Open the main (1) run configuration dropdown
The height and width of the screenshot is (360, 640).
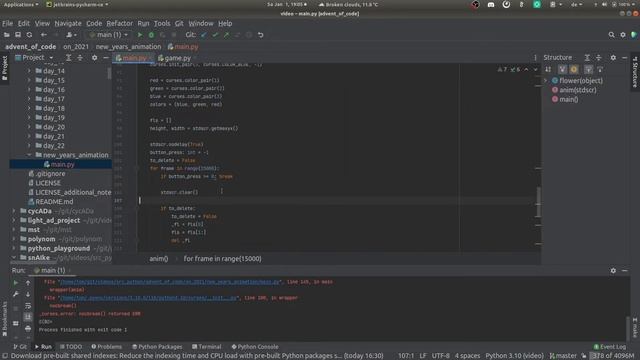[109, 35]
